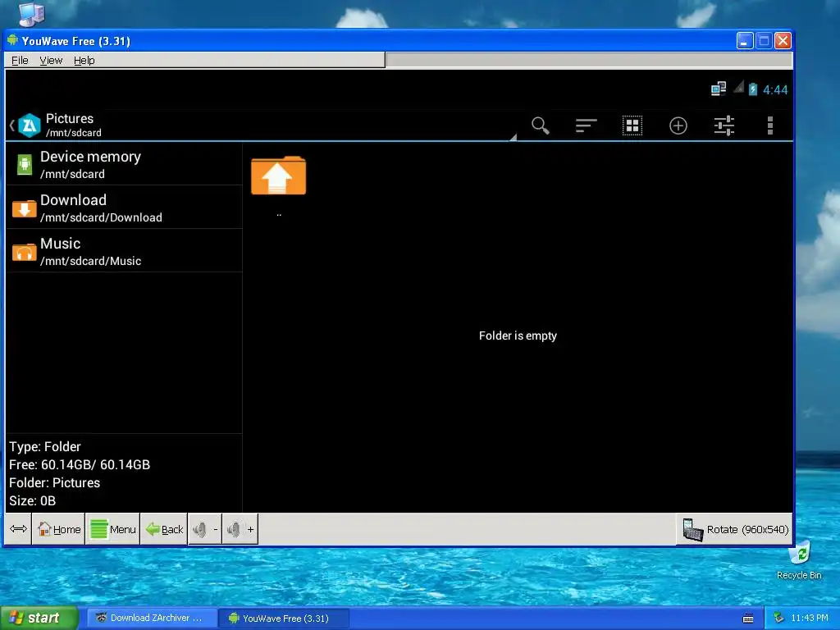The height and width of the screenshot is (630, 840).
Task: Open the Music folder shortcut
Action: pos(125,251)
